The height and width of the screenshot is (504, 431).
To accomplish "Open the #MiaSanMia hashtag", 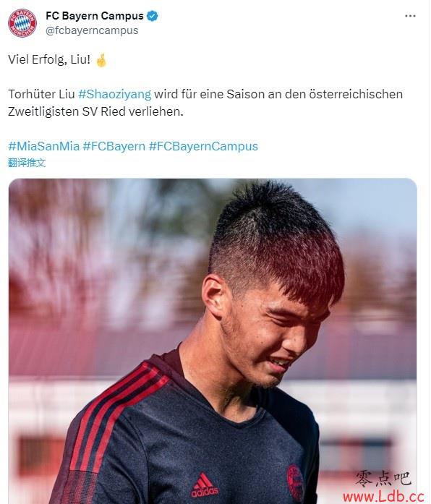I will (43, 146).
